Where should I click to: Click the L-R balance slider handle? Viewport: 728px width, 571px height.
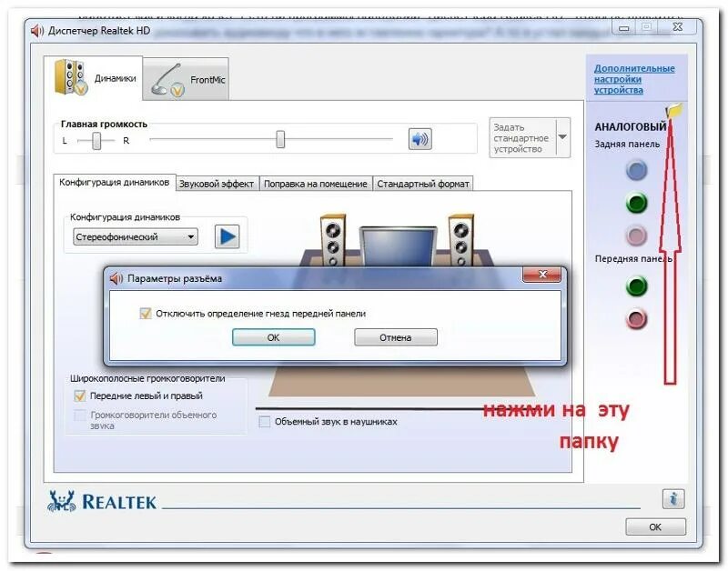(x=96, y=141)
